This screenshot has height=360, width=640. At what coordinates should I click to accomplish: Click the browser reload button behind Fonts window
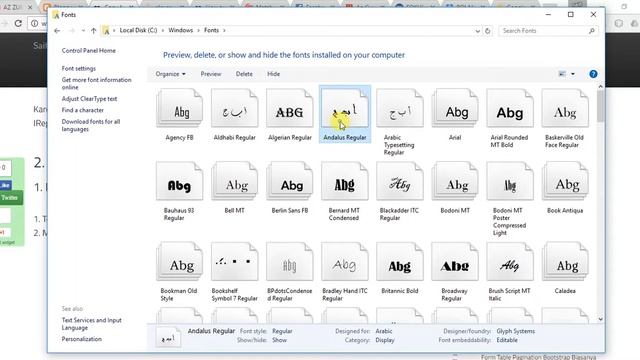point(18,23)
